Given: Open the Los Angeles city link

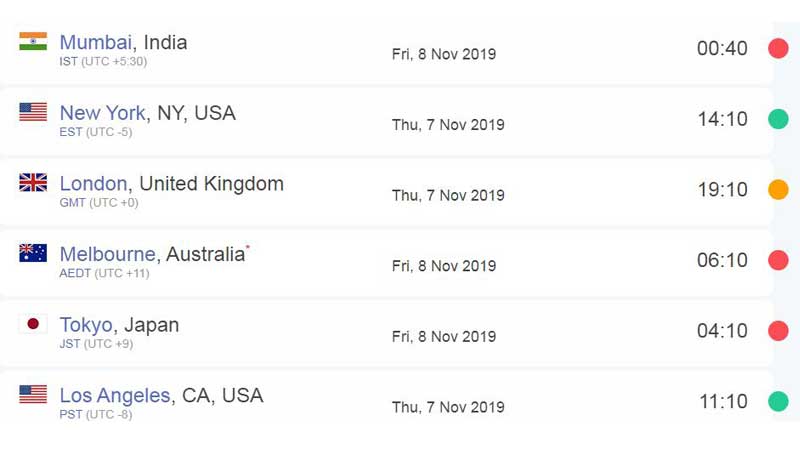Looking at the screenshot, I should point(115,395).
